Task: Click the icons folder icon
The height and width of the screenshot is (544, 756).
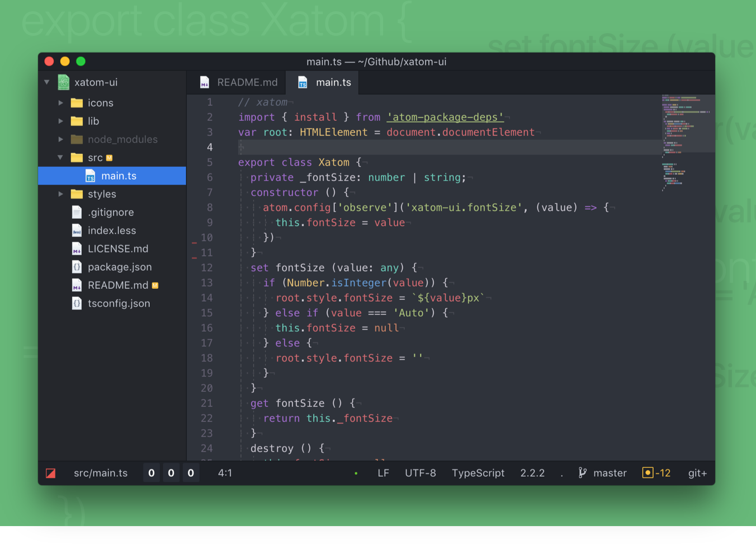Action: [x=77, y=103]
